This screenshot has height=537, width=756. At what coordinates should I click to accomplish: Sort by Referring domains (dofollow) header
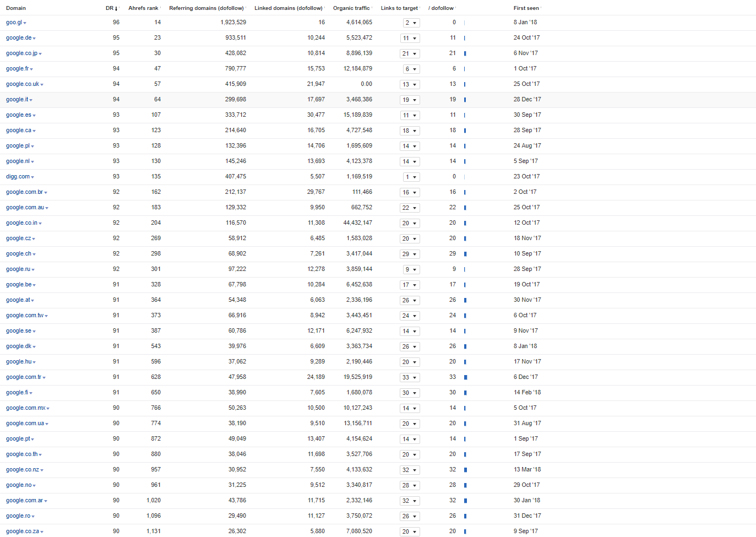tap(206, 8)
